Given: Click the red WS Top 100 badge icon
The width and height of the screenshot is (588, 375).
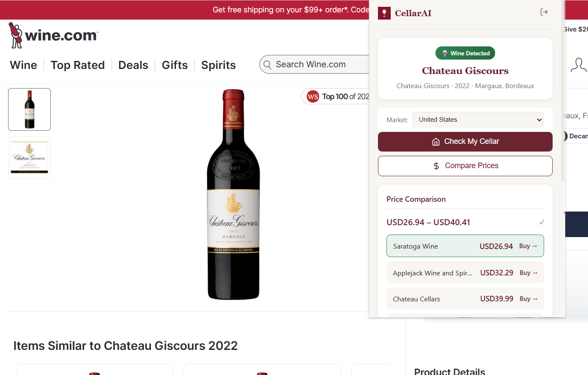Looking at the screenshot, I should (313, 96).
